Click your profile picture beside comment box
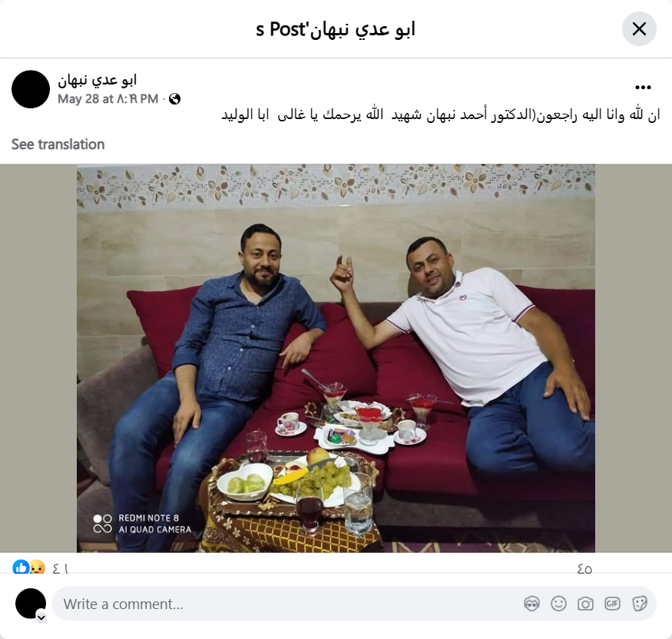This screenshot has height=639, width=672. tap(31, 604)
